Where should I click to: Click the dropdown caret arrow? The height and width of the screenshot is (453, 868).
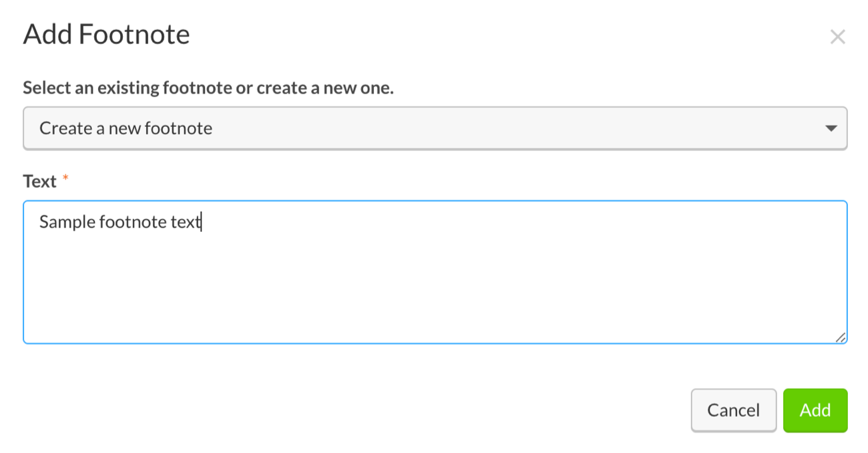(x=831, y=128)
